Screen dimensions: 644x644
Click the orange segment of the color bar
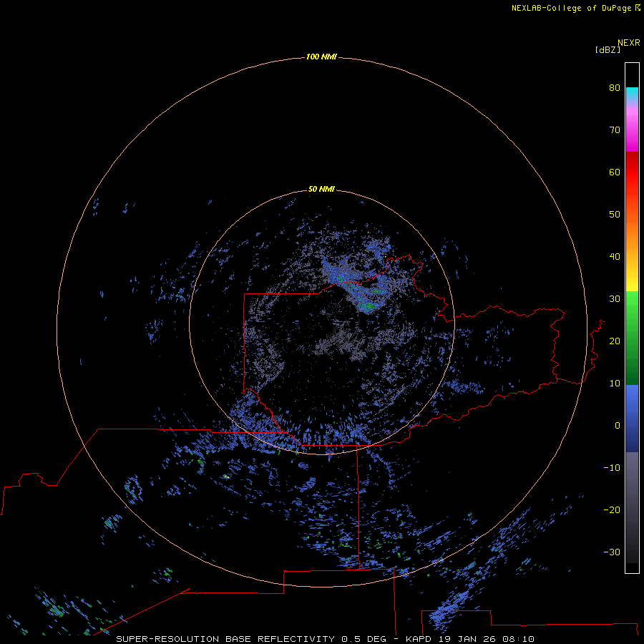pos(632,236)
